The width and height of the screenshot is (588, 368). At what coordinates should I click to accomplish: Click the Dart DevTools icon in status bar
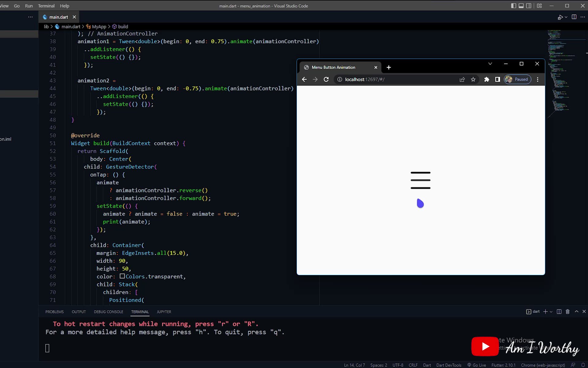(449, 365)
